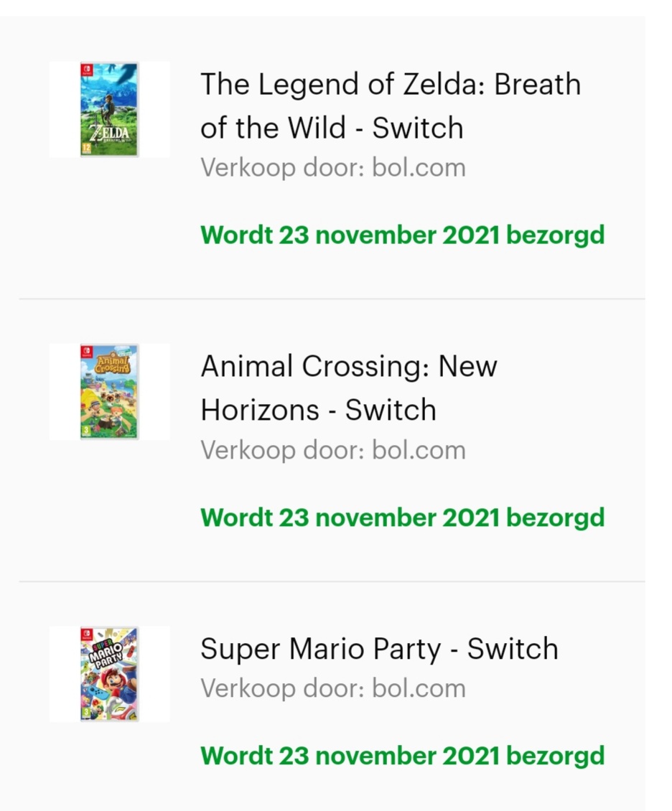Click the Nintendo Switch logo on the Zelda cover
Image resolution: width=672 pixels, height=811 pixels.
(x=86, y=71)
